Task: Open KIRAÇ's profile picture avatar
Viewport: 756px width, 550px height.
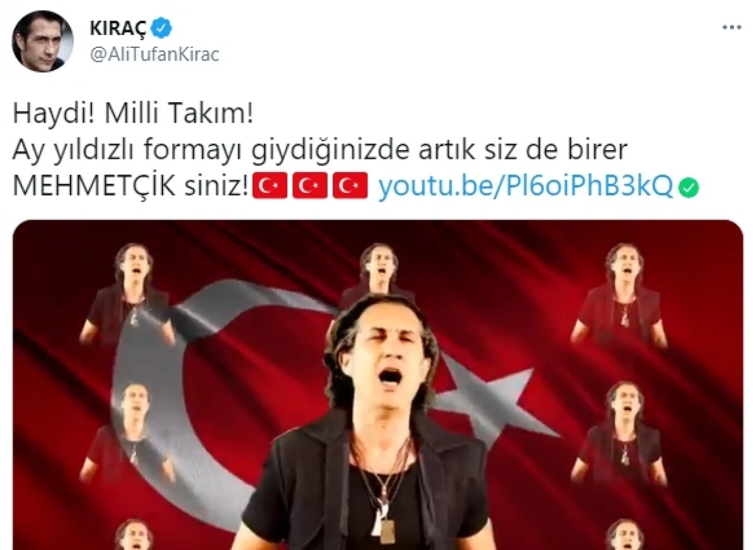Action: tap(43, 41)
